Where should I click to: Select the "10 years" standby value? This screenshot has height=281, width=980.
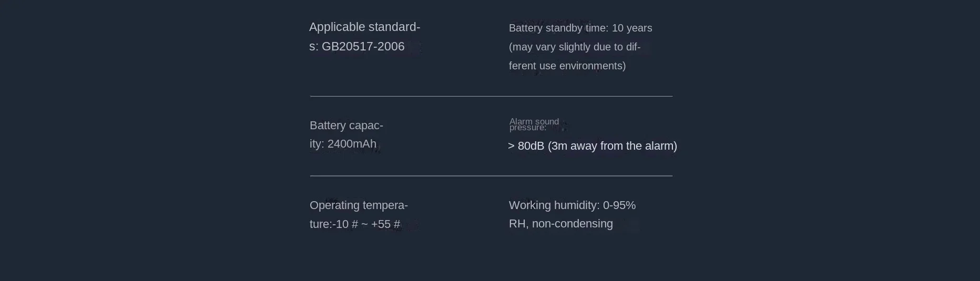tap(632, 28)
